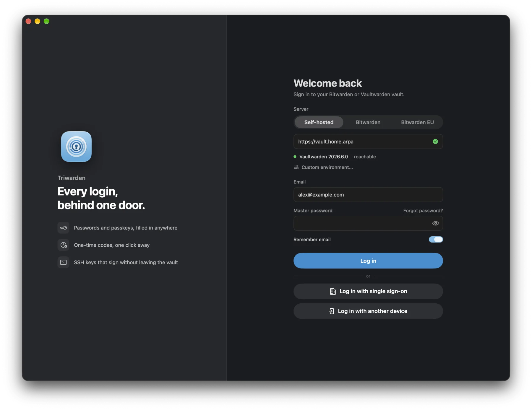The image size is (532, 410).
Task: Click 'One-time codes, one click away' text
Action: 112,245
